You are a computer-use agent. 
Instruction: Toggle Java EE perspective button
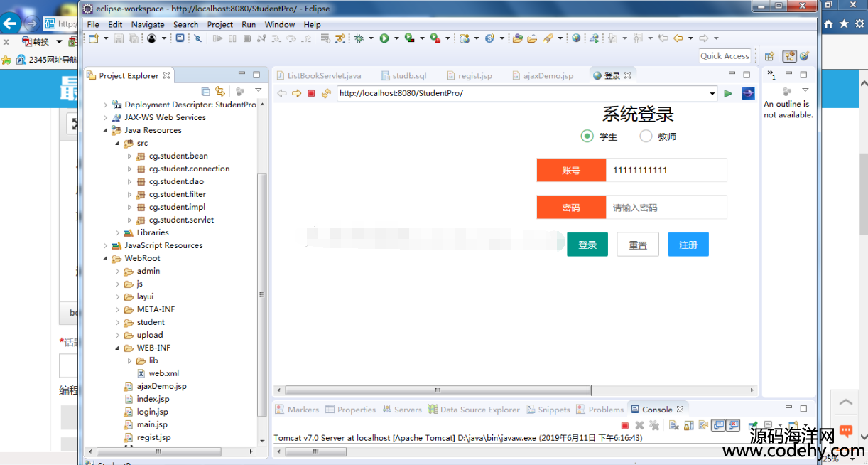click(x=789, y=56)
